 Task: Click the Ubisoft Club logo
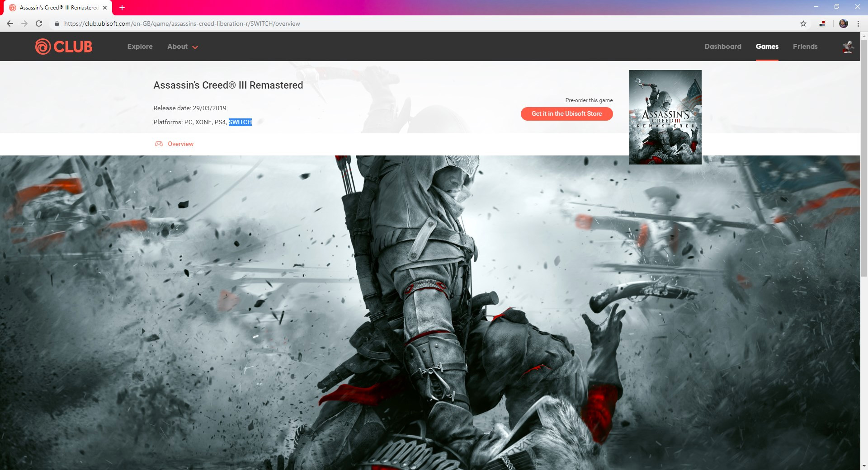(x=64, y=47)
